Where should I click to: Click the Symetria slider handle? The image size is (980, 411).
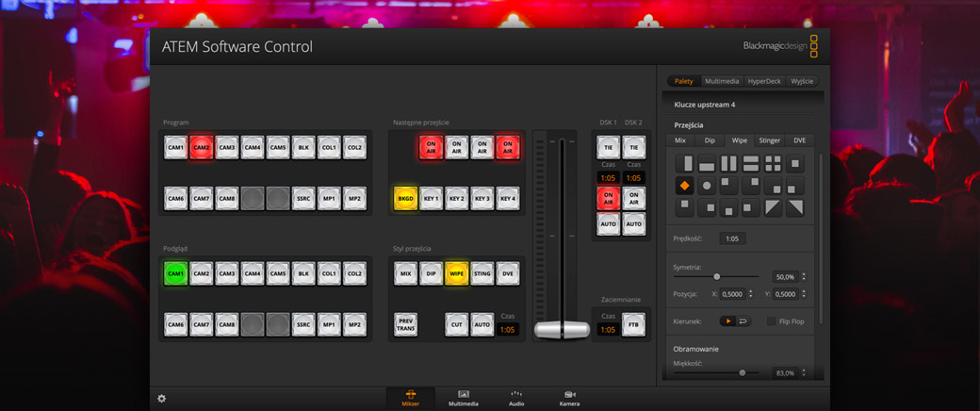[x=717, y=277]
